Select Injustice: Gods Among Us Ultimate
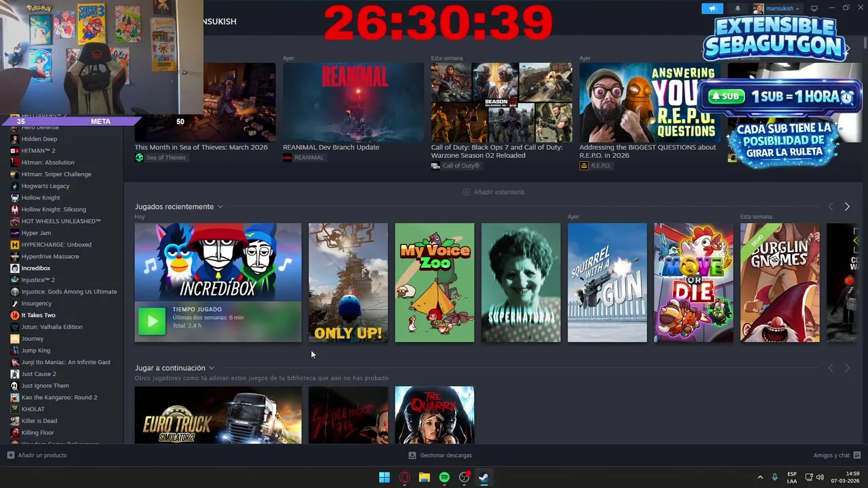868x488 pixels. [x=69, y=291]
